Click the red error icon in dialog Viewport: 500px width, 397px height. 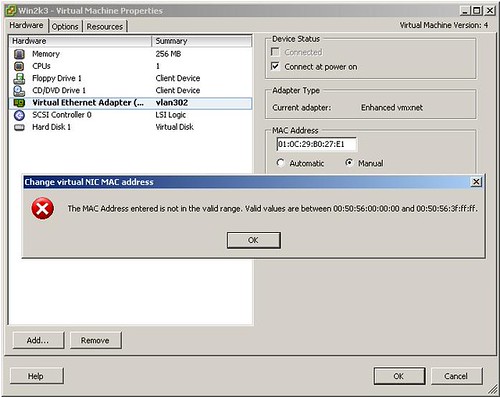coord(43,209)
